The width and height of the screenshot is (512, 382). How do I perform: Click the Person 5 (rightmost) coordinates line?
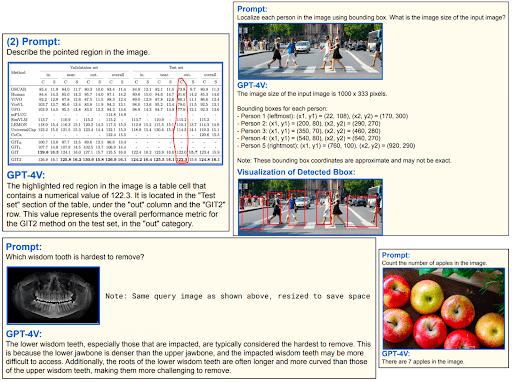point(326,146)
